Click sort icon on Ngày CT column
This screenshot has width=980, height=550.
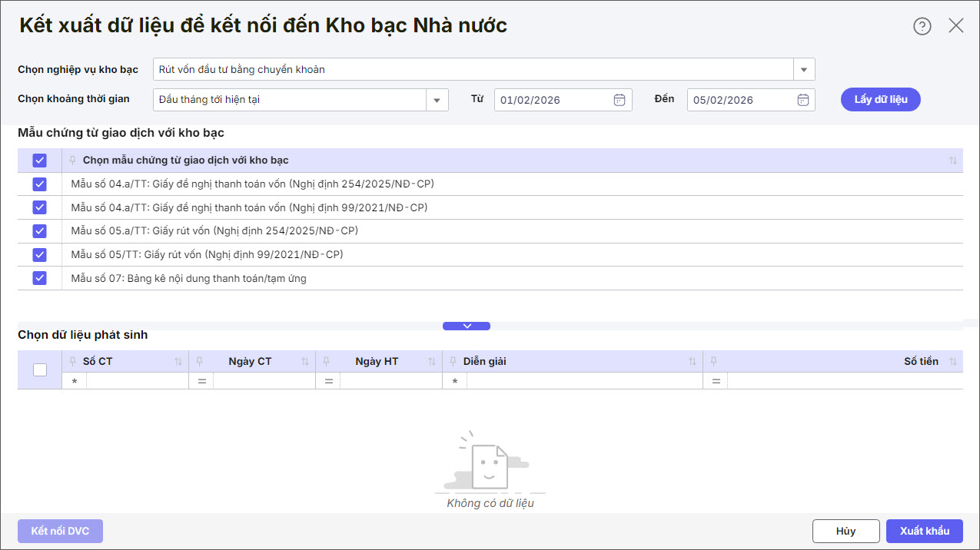click(x=305, y=362)
